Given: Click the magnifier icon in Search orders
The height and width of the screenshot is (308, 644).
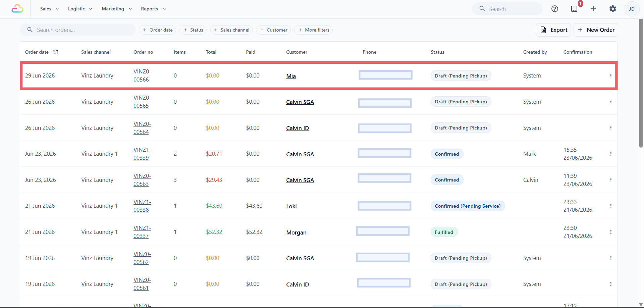Looking at the screenshot, I should [30, 30].
